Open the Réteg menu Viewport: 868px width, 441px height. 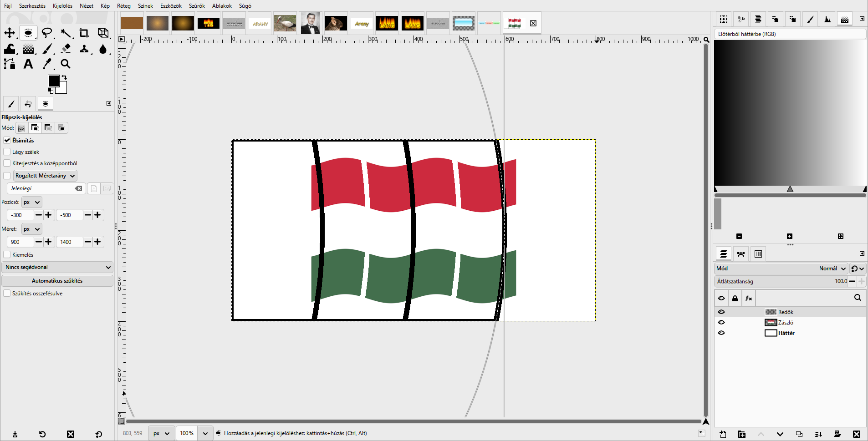tap(123, 6)
